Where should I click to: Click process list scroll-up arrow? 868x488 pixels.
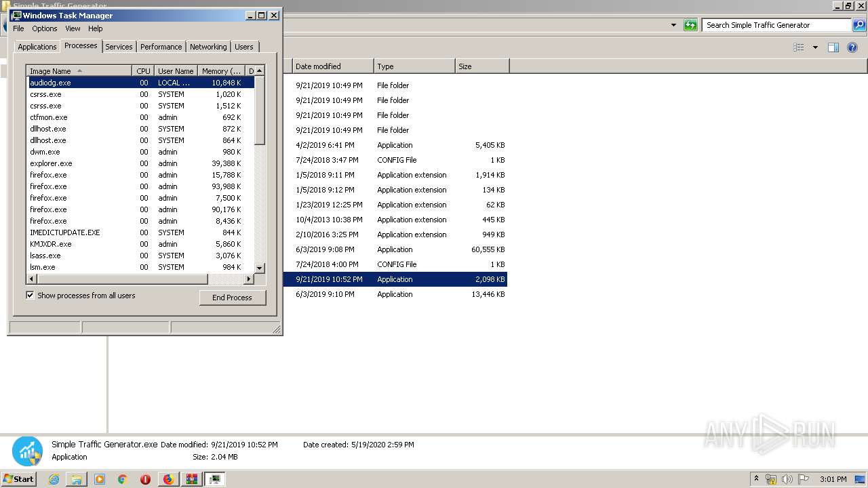259,70
